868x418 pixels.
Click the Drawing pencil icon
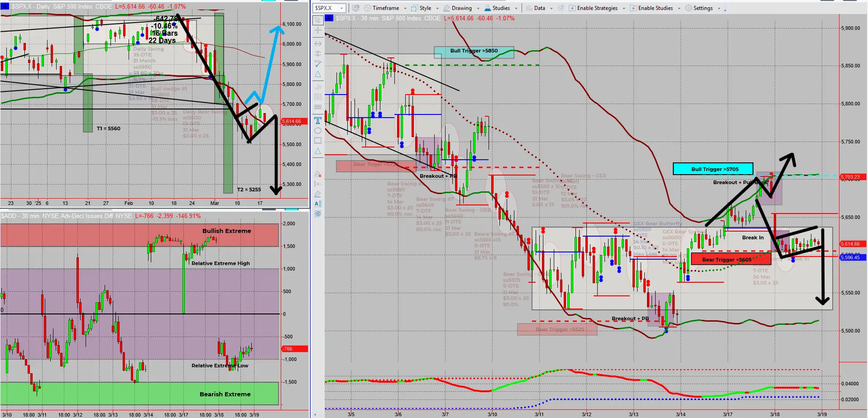point(446,8)
